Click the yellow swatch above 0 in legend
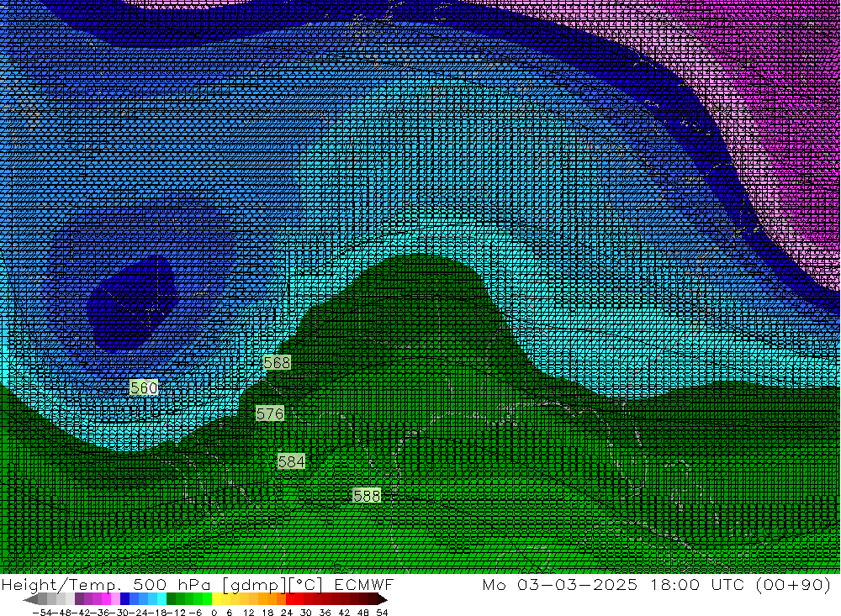This screenshot has height=616, width=841. [x=216, y=598]
